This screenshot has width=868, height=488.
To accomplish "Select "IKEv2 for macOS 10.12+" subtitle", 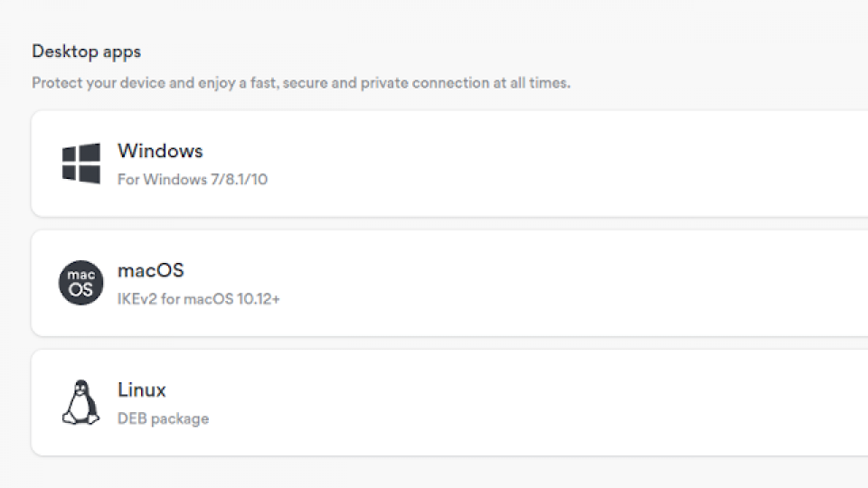I will click(199, 299).
